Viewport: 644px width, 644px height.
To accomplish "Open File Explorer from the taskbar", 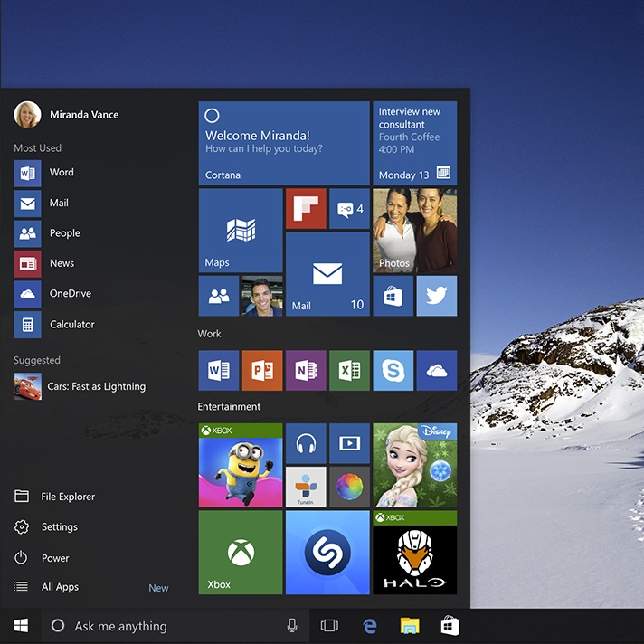I will 410,626.
